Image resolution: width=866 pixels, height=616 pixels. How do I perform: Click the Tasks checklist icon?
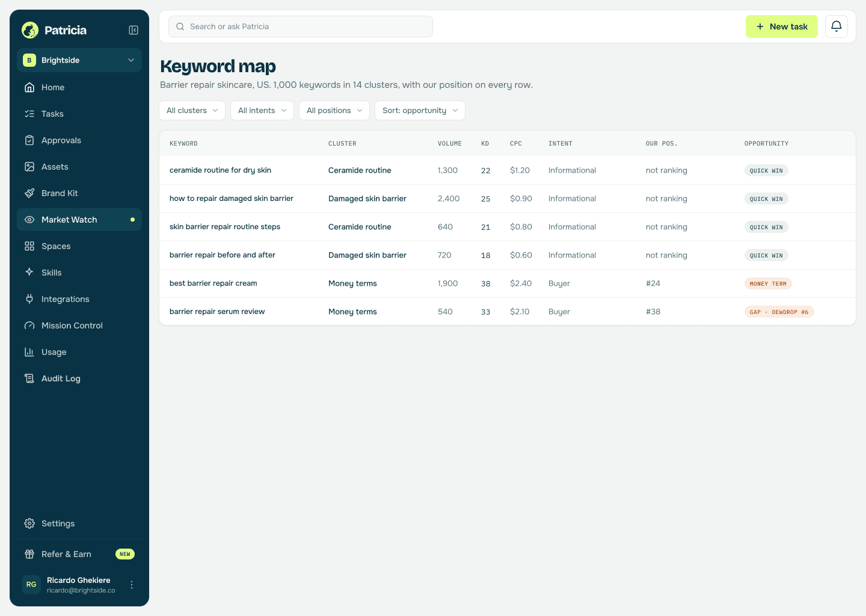(29, 114)
